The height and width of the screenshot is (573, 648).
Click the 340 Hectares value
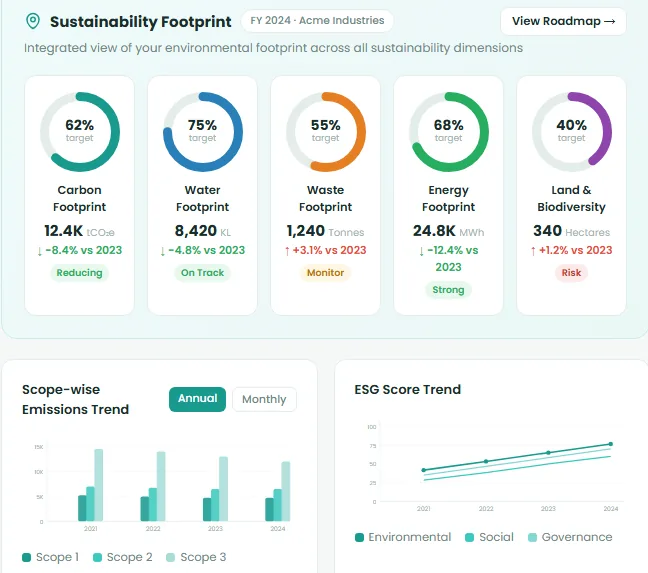point(572,231)
